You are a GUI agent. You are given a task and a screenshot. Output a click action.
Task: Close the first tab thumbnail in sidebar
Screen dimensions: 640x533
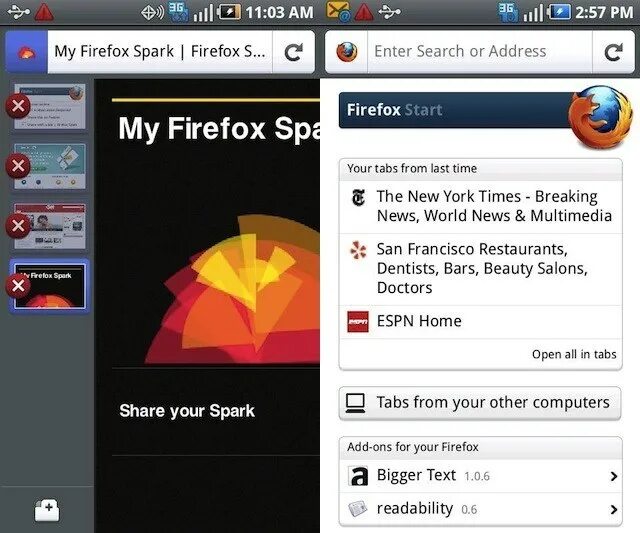pos(18,106)
